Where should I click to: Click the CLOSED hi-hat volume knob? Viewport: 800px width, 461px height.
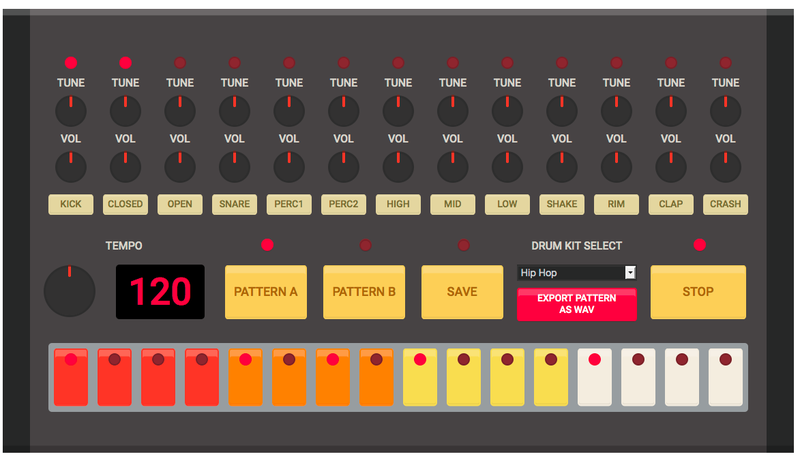click(x=126, y=167)
